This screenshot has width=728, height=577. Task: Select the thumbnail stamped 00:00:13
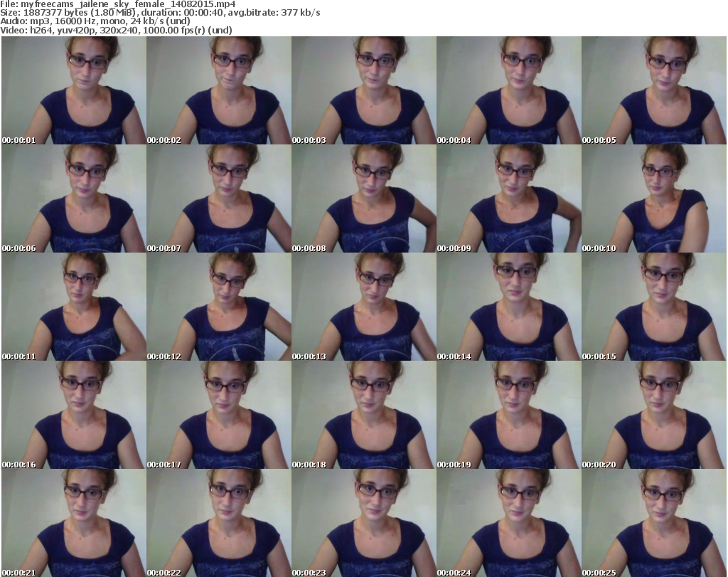point(364,307)
